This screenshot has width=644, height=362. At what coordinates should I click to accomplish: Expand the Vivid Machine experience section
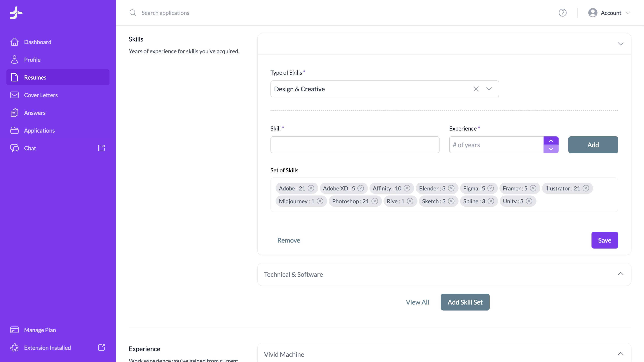coord(620,354)
